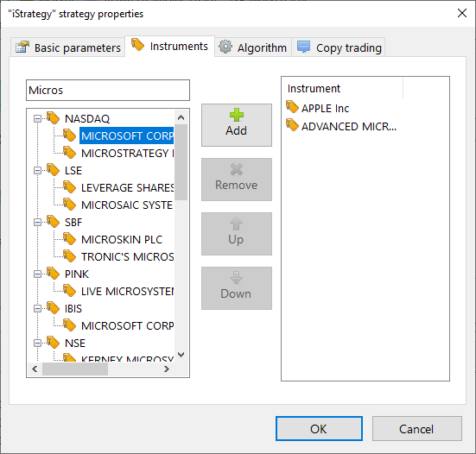Click the tag icon of LEVERAGE SHARES
The image size is (476, 454).
69,187
